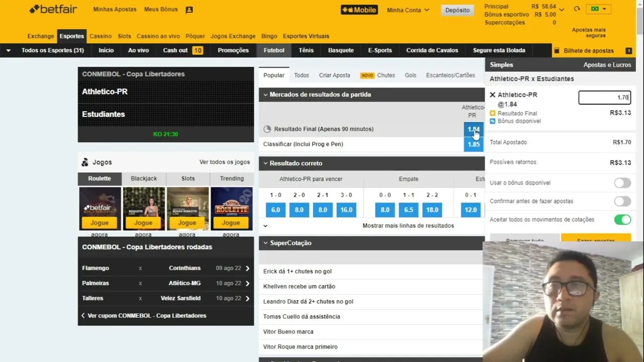Open the Criar Aposta tab
The image size is (644, 362).
coord(335,75)
